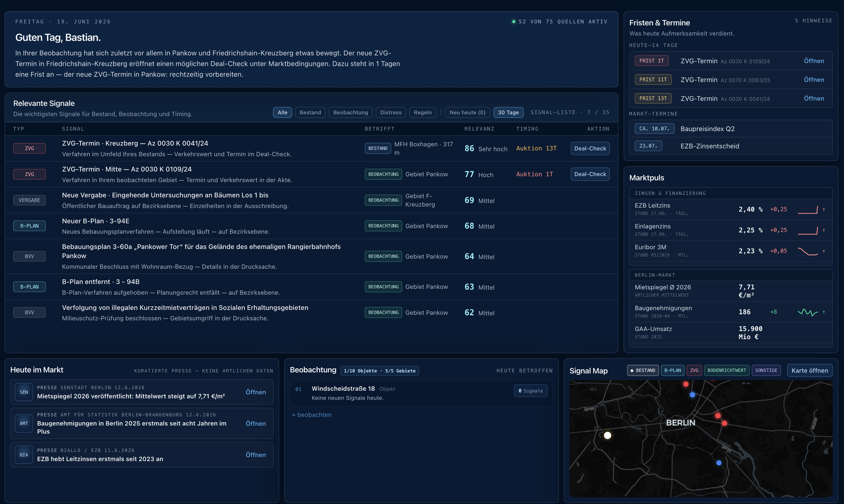Click the SEN source icon
Screen dimensions: 844x504
(24, 392)
